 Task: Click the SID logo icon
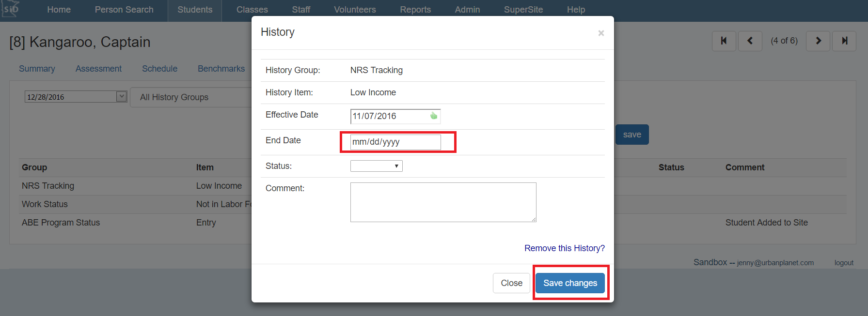11,9
